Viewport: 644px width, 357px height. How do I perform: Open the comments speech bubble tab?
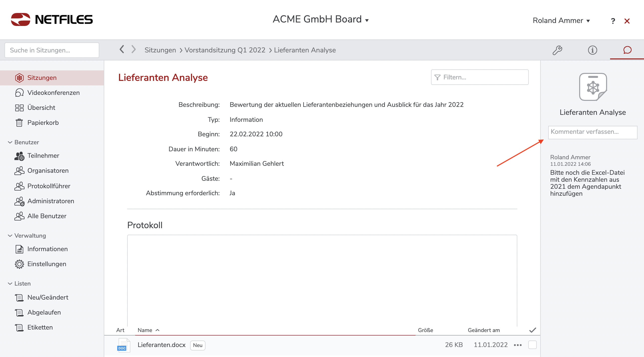coord(627,50)
